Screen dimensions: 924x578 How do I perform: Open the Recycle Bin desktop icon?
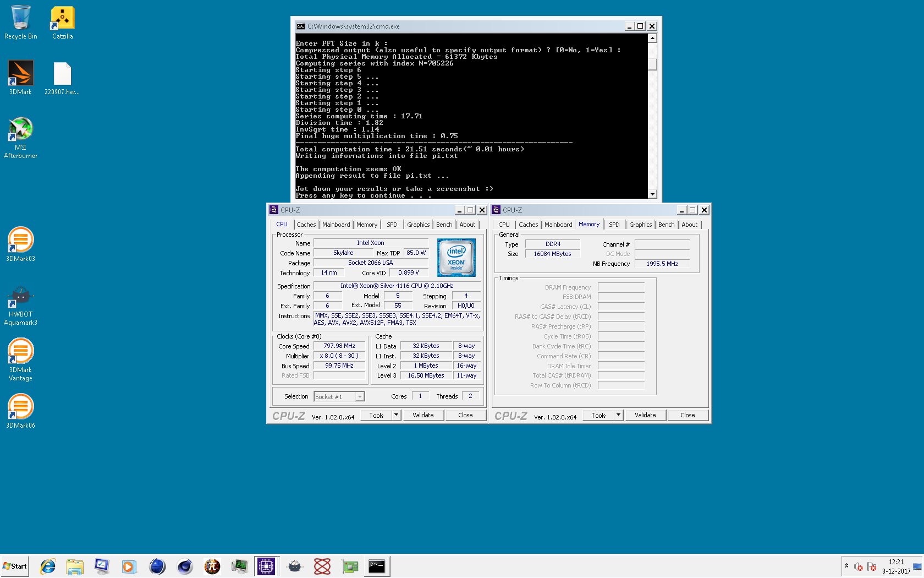(x=21, y=23)
